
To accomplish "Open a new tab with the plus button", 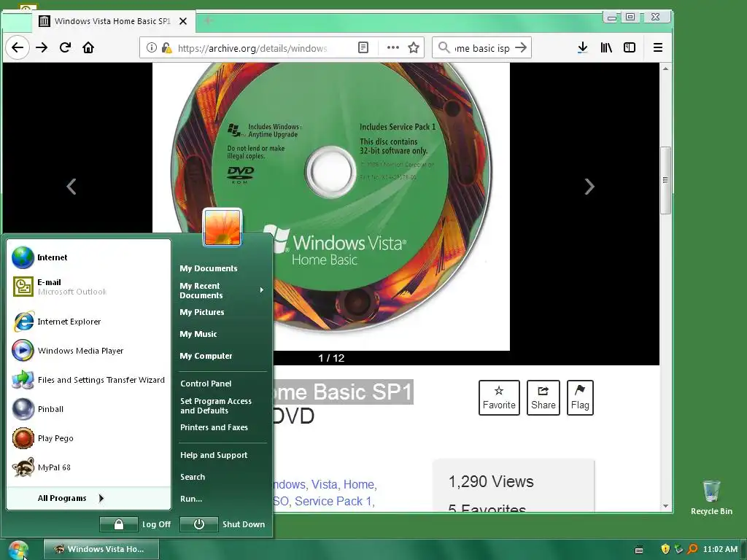I will (x=208, y=20).
